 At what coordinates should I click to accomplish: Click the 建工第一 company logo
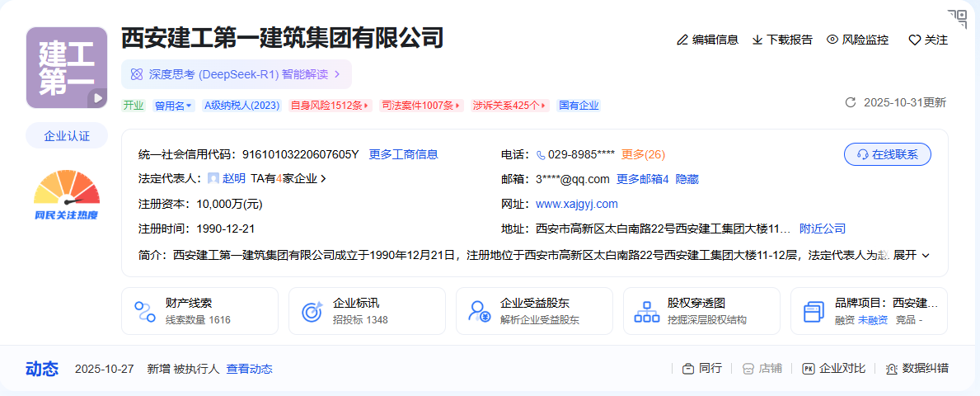click(x=67, y=68)
